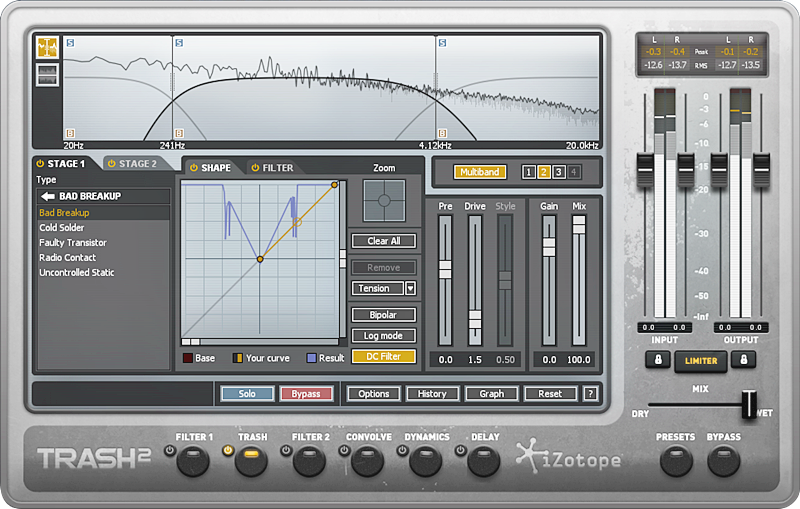Viewport: 800px width, 509px height.
Task: Toggle the Shape power icon
Action: tap(194, 168)
